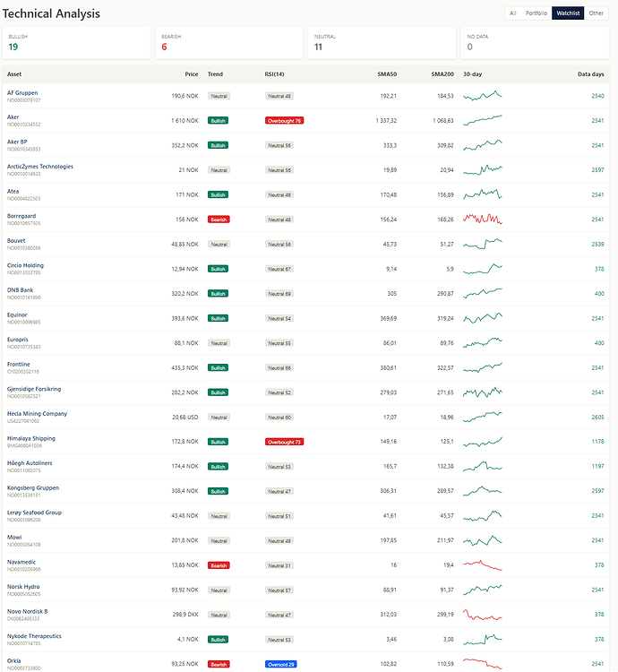
Task: Open the Aker BP asset link
Action: 17,142
